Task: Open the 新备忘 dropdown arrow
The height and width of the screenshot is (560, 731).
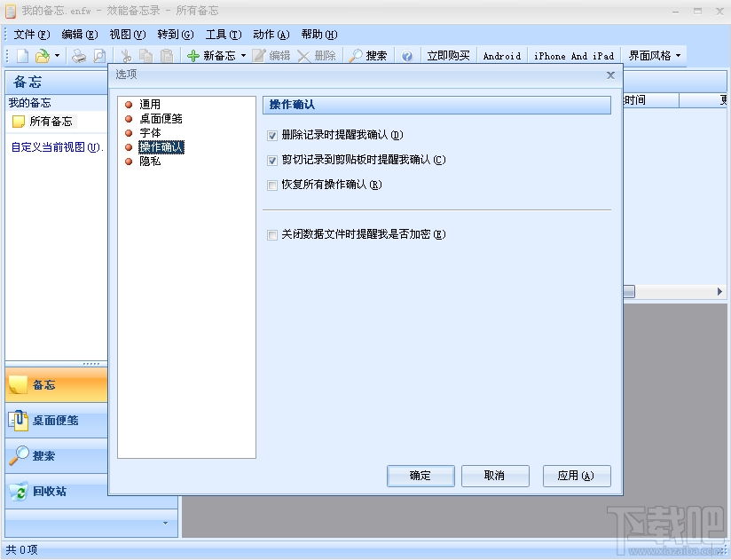Action: pyautogui.click(x=241, y=55)
